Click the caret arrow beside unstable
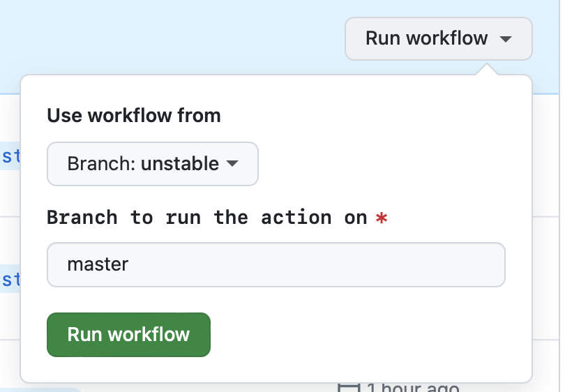 (232, 164)
